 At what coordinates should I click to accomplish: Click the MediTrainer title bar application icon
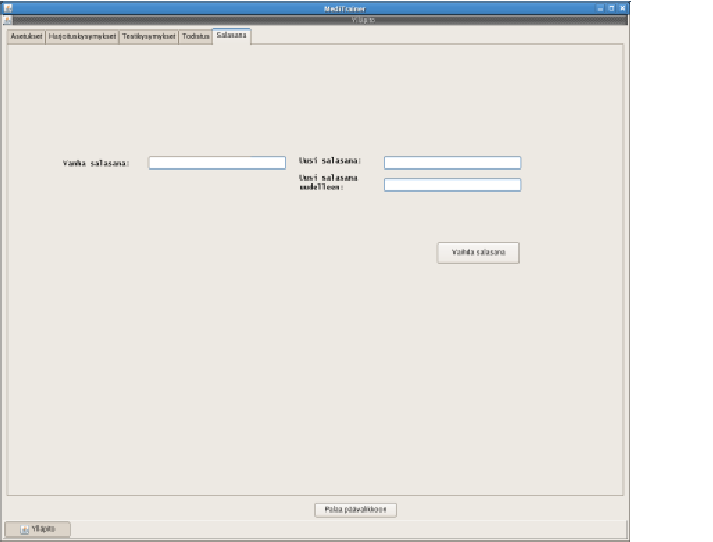8,8
